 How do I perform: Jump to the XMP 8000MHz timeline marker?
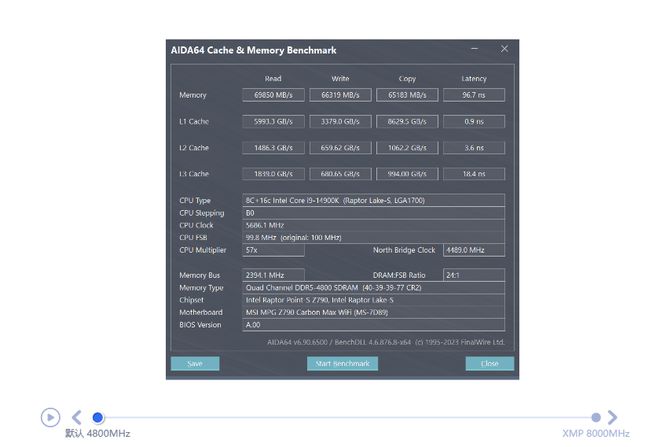(x=596, y=417)
